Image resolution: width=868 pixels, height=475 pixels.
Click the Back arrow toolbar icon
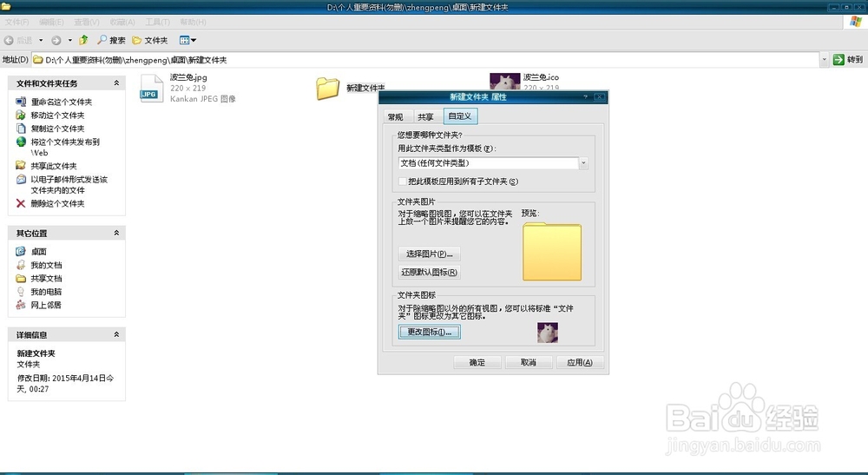9,41
